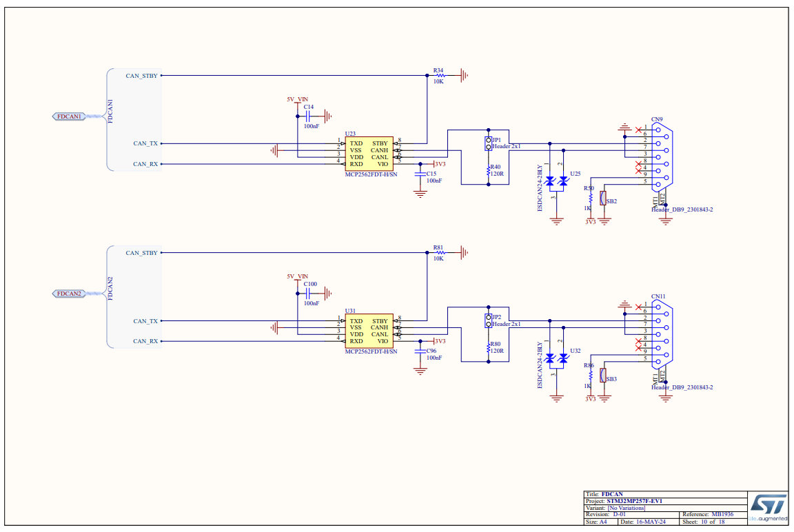Select the U23 transceiver chip body
This screenshot has width=794, height=532.
369,154
